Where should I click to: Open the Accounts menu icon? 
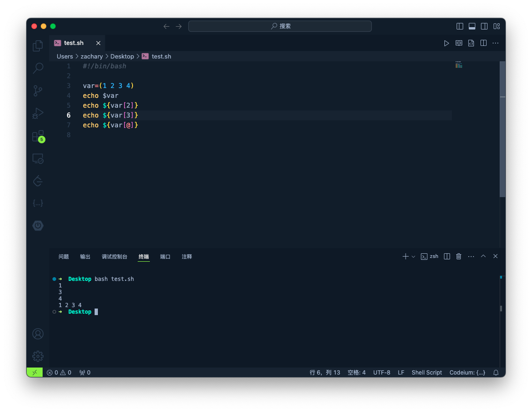click(37, 334)
